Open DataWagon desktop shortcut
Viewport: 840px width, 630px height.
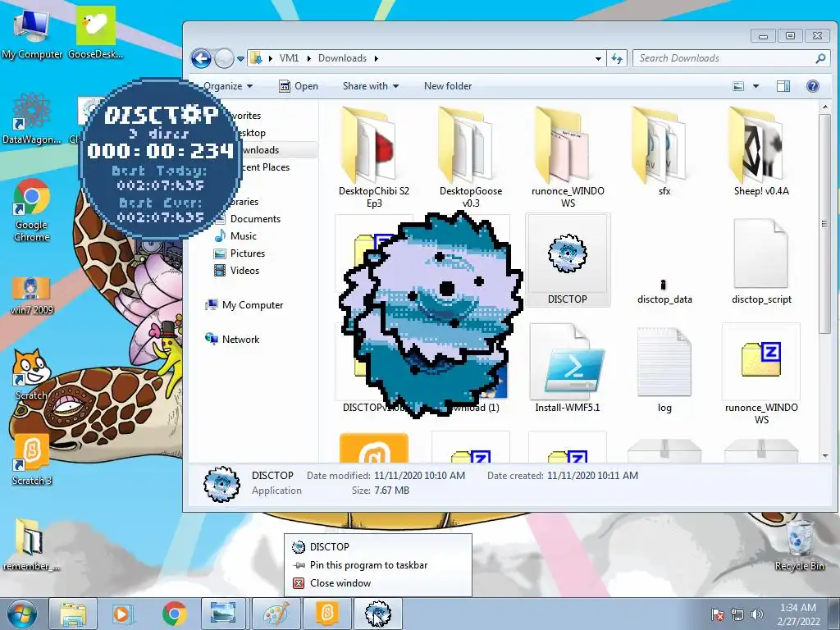32,119
